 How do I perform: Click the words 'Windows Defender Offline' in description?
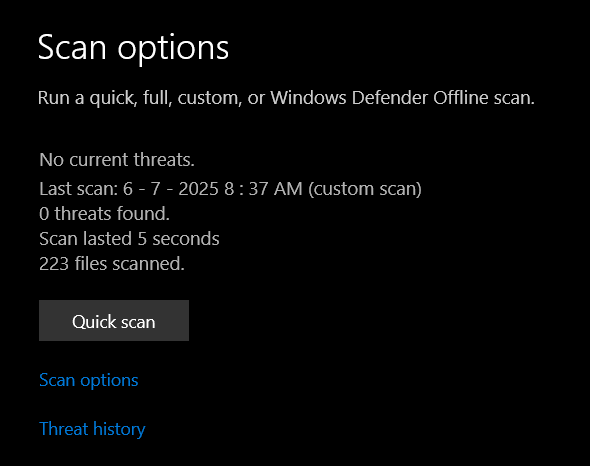tap(380, 98)
